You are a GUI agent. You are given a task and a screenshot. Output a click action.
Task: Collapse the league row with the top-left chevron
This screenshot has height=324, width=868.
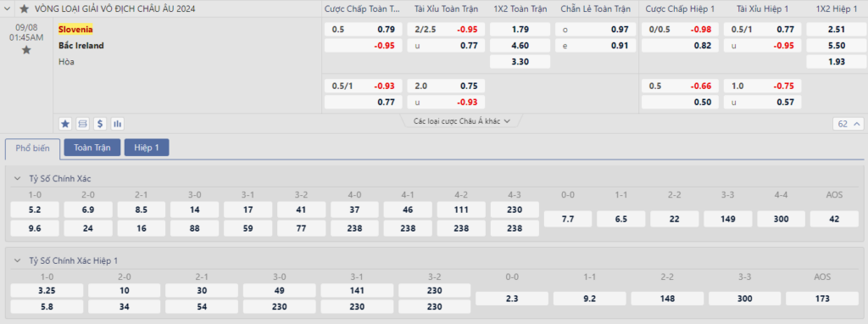point(8,8)
